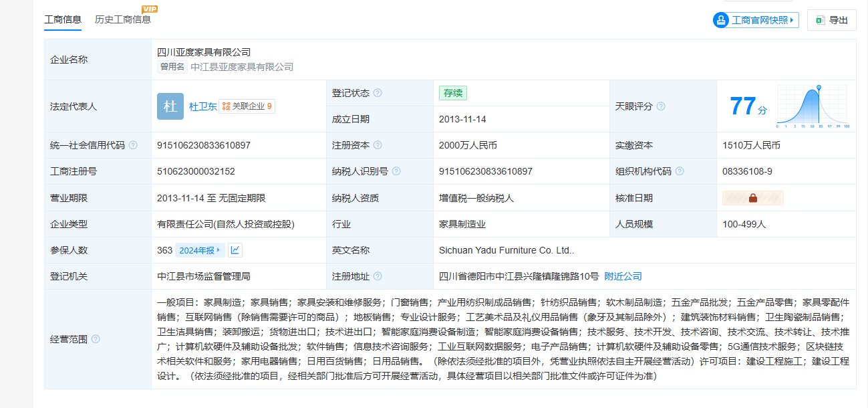Click former name 中江县亚度家具有限公司
The height and width of the screenshot is (408, 868).
242,67
